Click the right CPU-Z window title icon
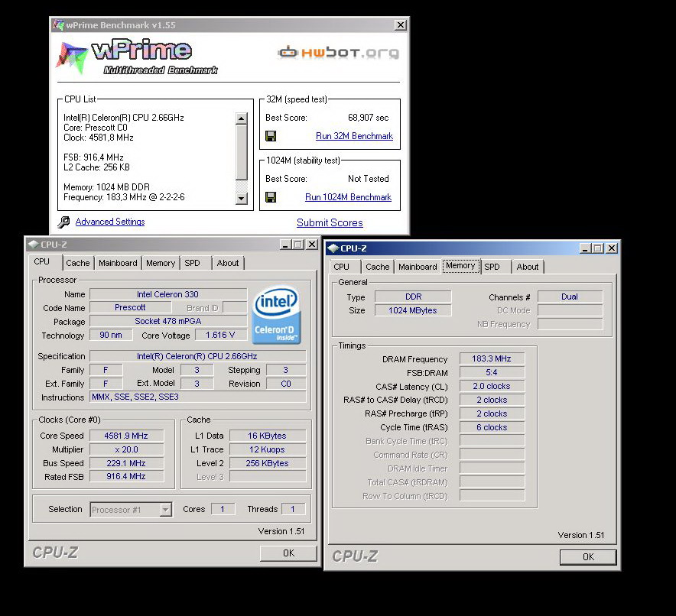The height and width of the screenshot is (616, 676). (x=333, y=248)
